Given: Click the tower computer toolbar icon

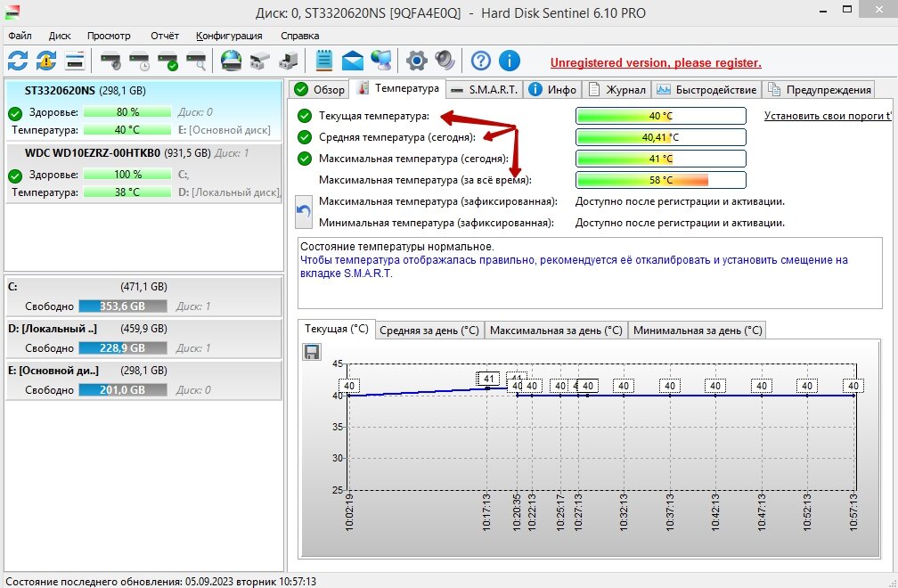Looking at the screenshot, I should click(x=289, y=60).
